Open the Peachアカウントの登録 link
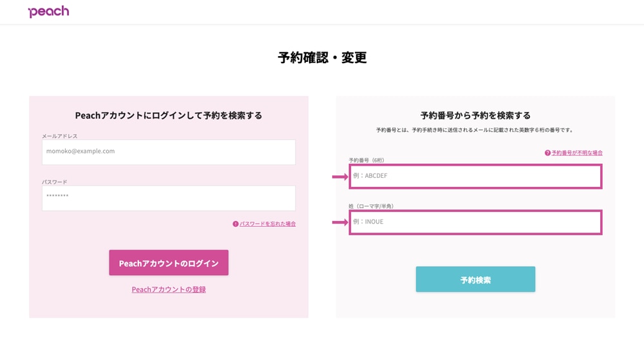The image size is (644, 359). pos(169,289)
